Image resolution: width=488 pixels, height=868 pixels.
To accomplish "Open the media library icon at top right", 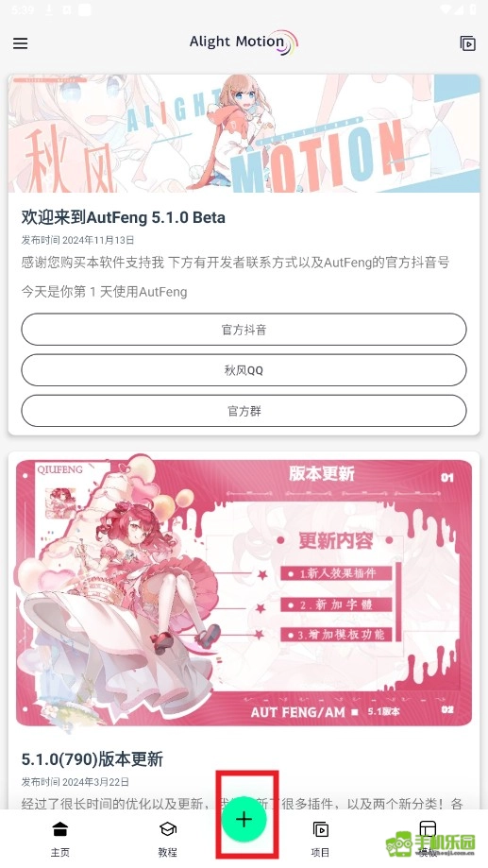I will point(467,43).
